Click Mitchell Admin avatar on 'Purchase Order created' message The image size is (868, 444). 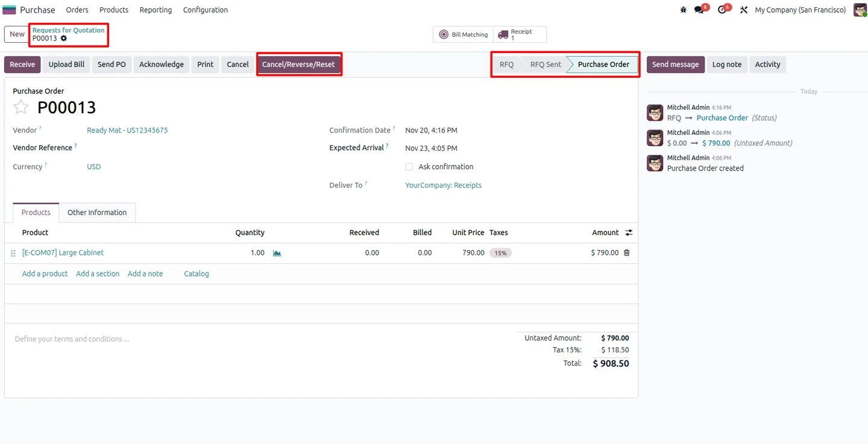tap(655, 163)
